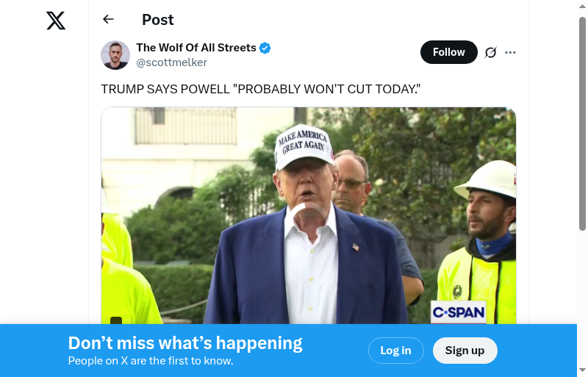Click the vertical scrollbar thumb

click(x=582, y=123)
